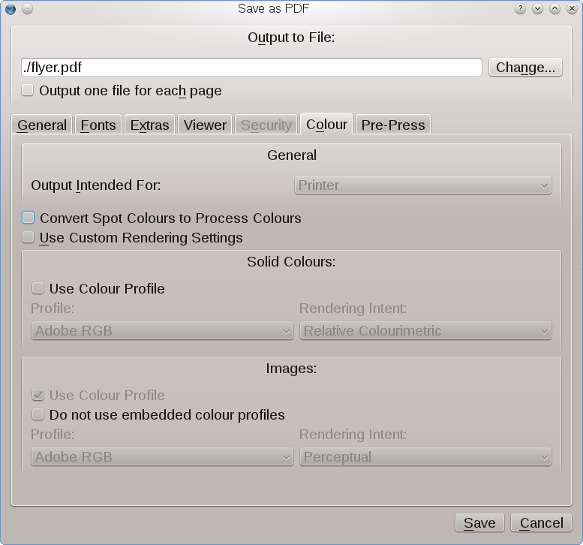Click the Images: heading

coord(291,368)
